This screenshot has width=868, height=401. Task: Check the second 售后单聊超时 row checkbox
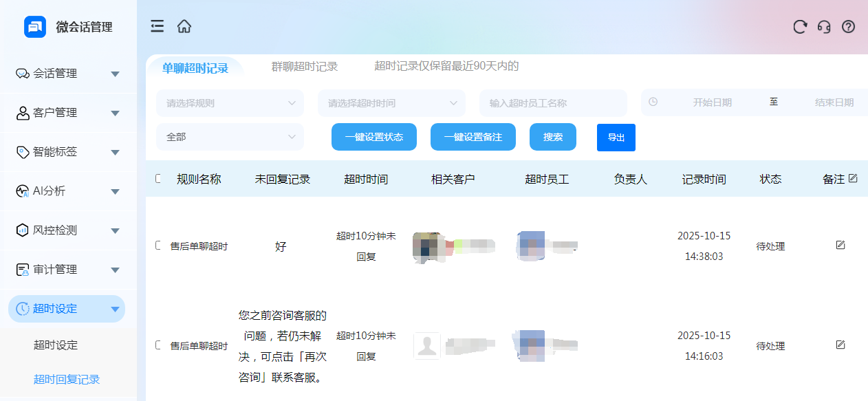coord(158,345)
